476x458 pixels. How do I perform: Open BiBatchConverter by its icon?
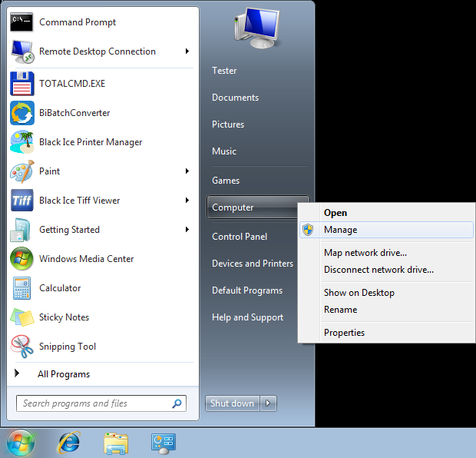22,113
